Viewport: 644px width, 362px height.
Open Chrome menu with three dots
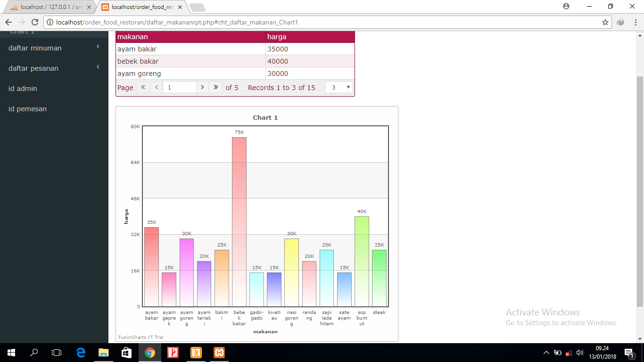[x=634, y=22]
